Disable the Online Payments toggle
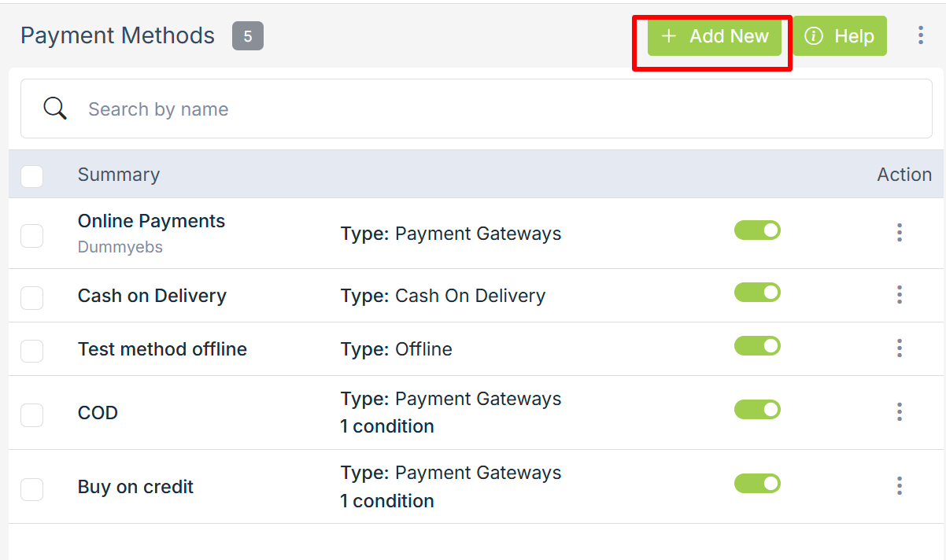The image size is (946, 560). click(757, 230)
